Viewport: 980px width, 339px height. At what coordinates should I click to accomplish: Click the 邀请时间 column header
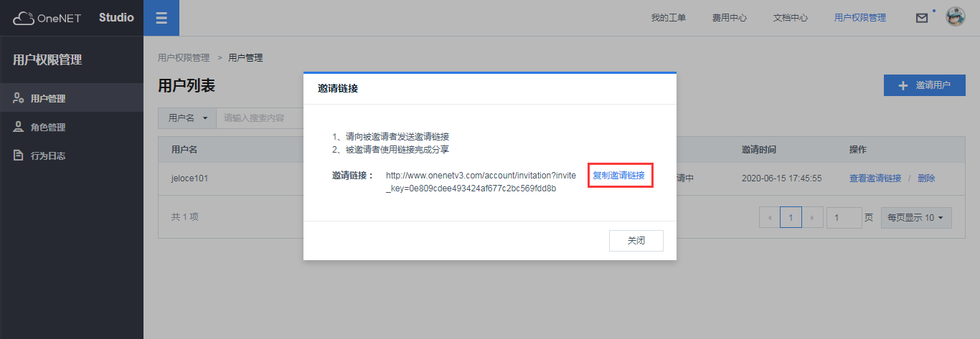coord(759,150)
